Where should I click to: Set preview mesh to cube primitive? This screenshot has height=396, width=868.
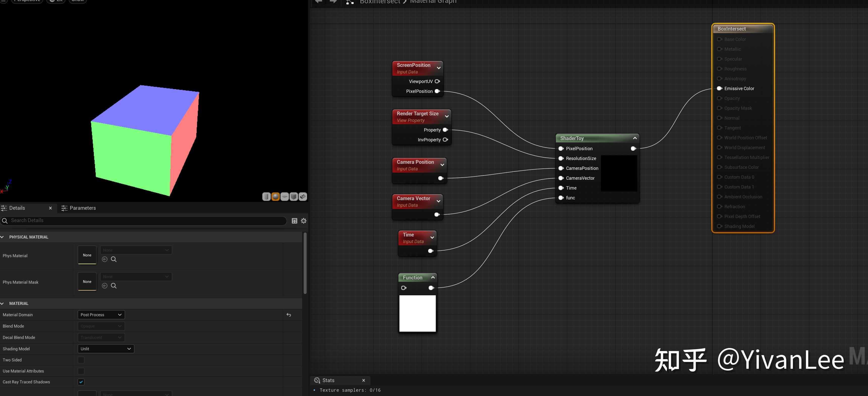coord(294,197)
